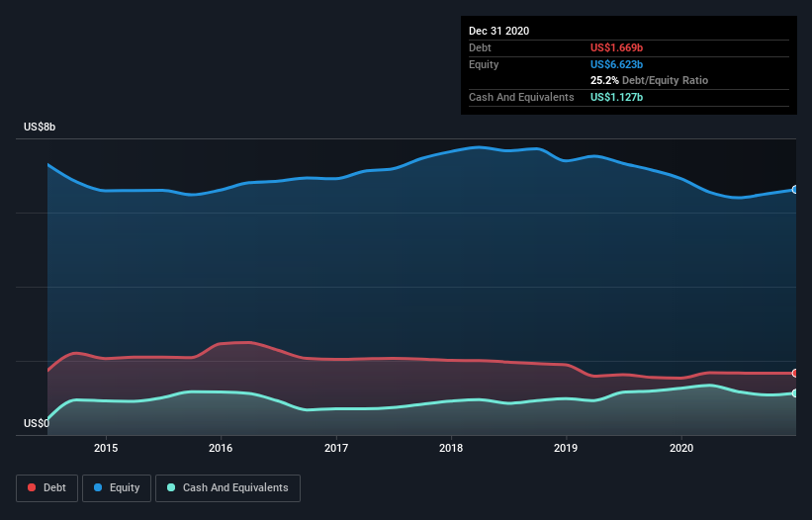812x520 pixels.
Task: Click the teal Cash And Equivalents legend dot
Action: (x=171, y=487)
